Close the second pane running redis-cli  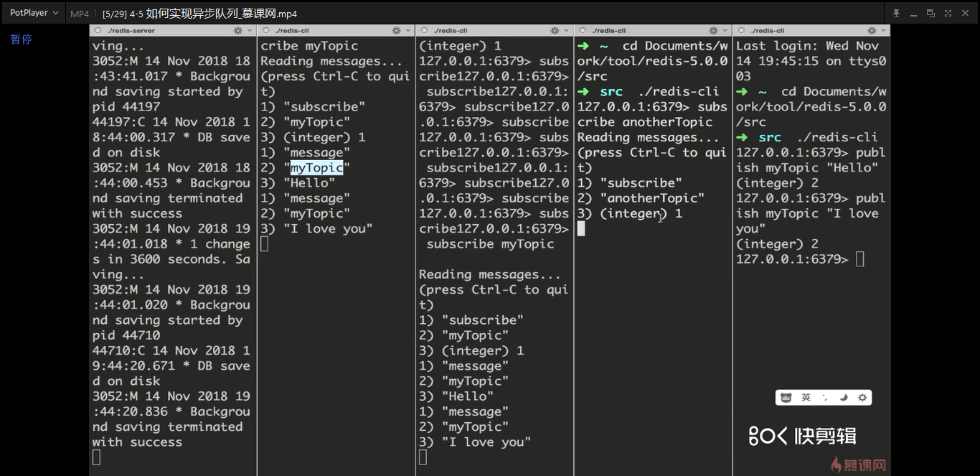point(265,31)
